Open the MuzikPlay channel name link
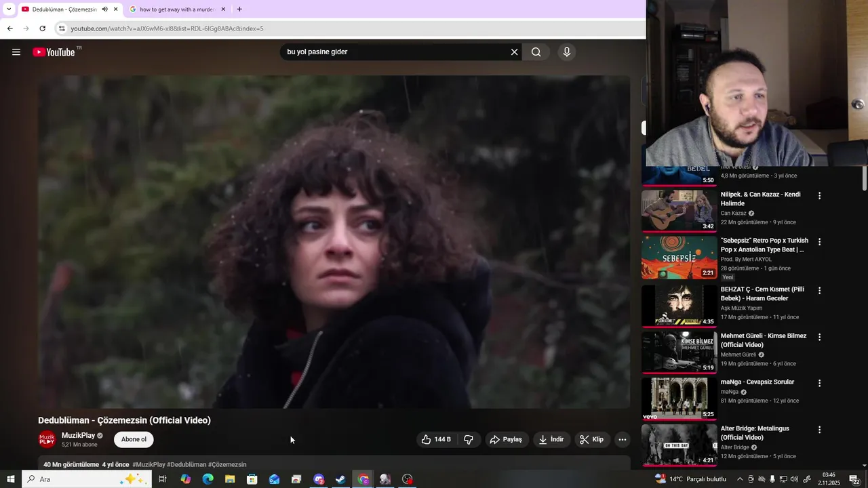Viewport: 868px width, 488px height. [78, 436]
